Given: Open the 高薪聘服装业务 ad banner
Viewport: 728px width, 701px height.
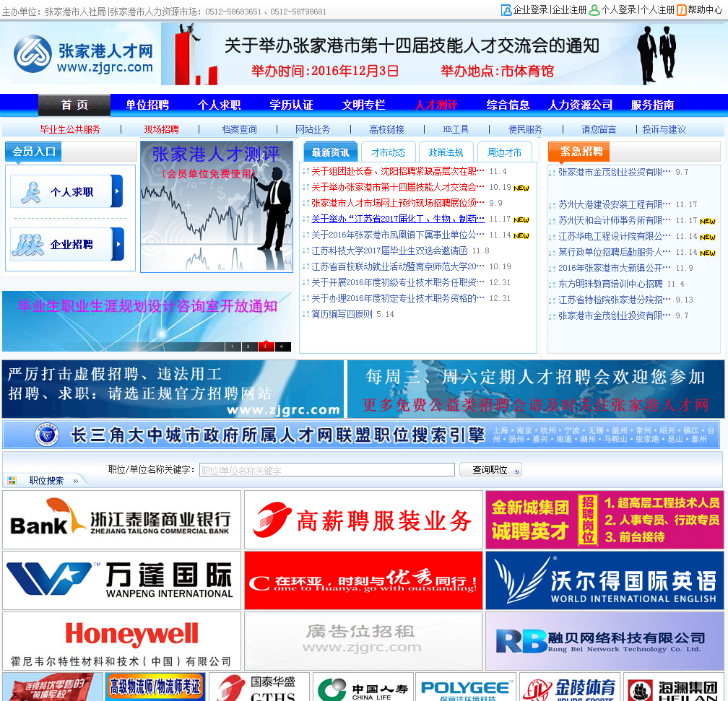Looking at the screenshot, I should coord(363,520).
